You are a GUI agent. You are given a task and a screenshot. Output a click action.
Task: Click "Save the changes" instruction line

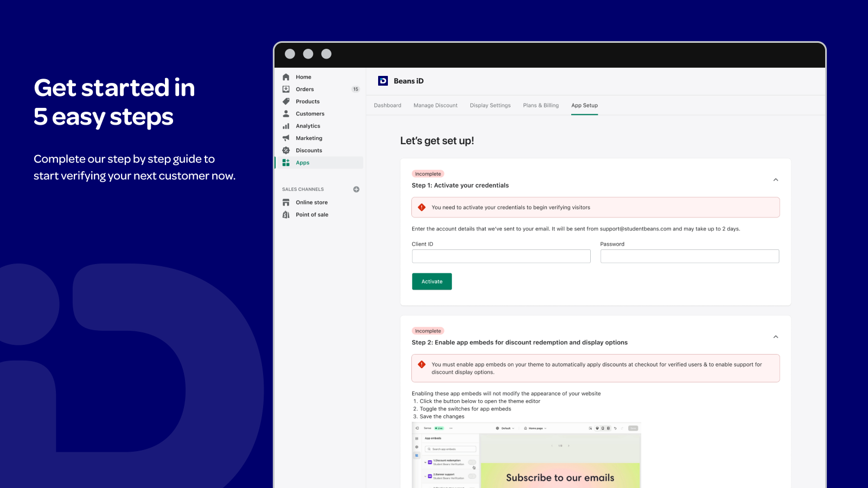click(x=442, y=416)
